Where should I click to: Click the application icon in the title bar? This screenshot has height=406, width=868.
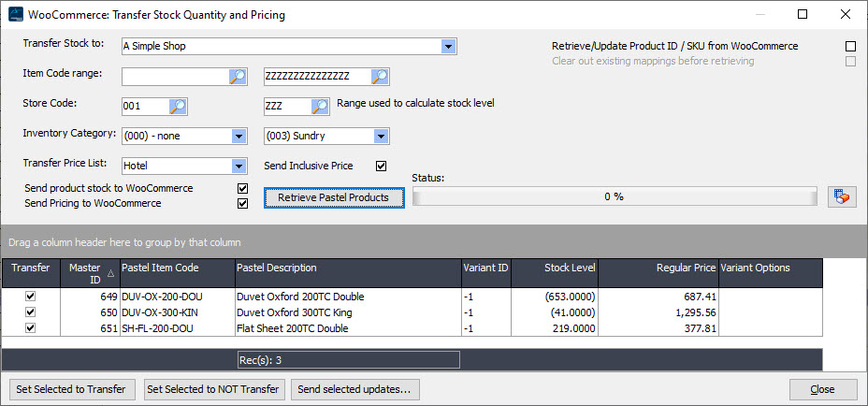(16, 15)
